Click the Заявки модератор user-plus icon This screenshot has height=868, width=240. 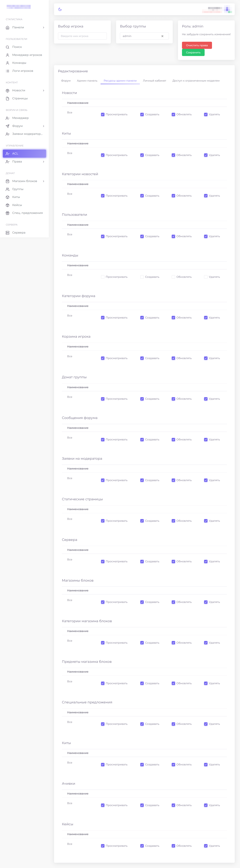tap(7, 134)
